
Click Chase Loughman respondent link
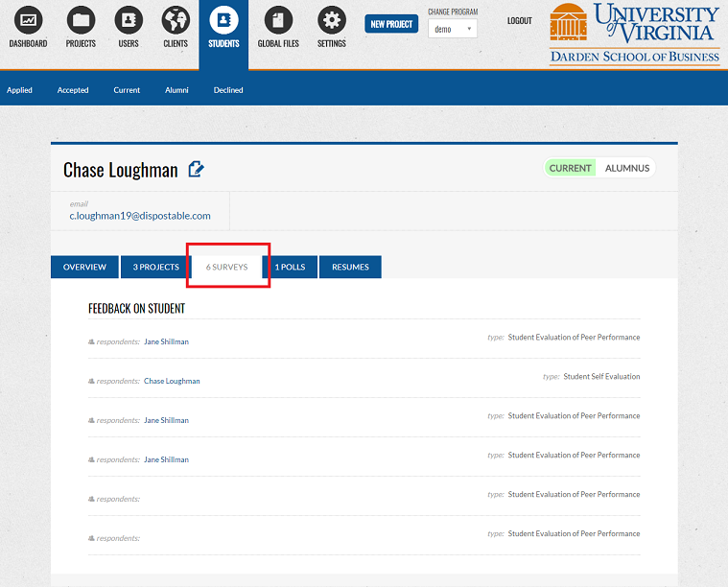click(172, 381)
